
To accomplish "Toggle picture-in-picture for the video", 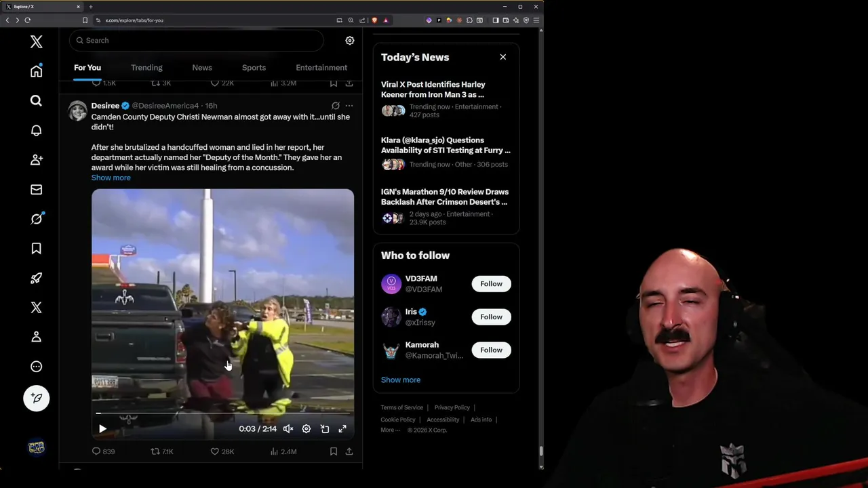I will coord(325,429).
